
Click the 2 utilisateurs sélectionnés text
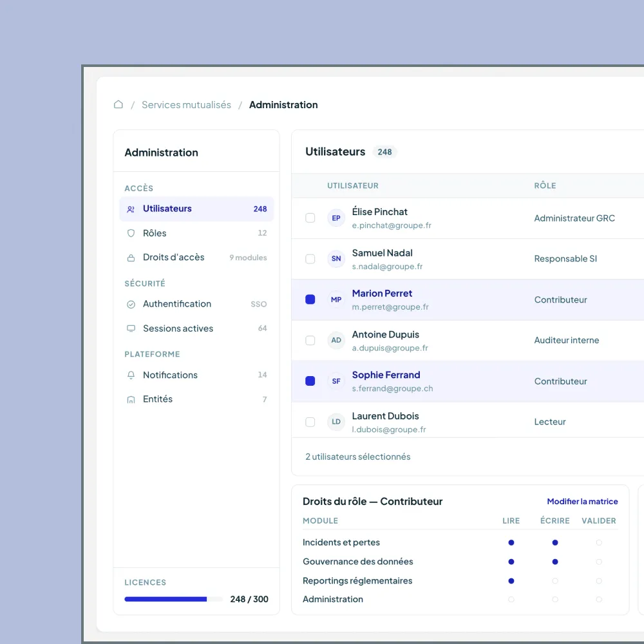[357, 457]
